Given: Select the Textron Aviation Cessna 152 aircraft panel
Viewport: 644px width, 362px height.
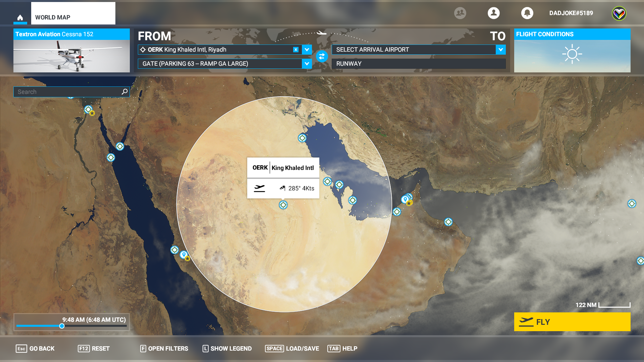Looking at the screenshot, I should point(71,51).
